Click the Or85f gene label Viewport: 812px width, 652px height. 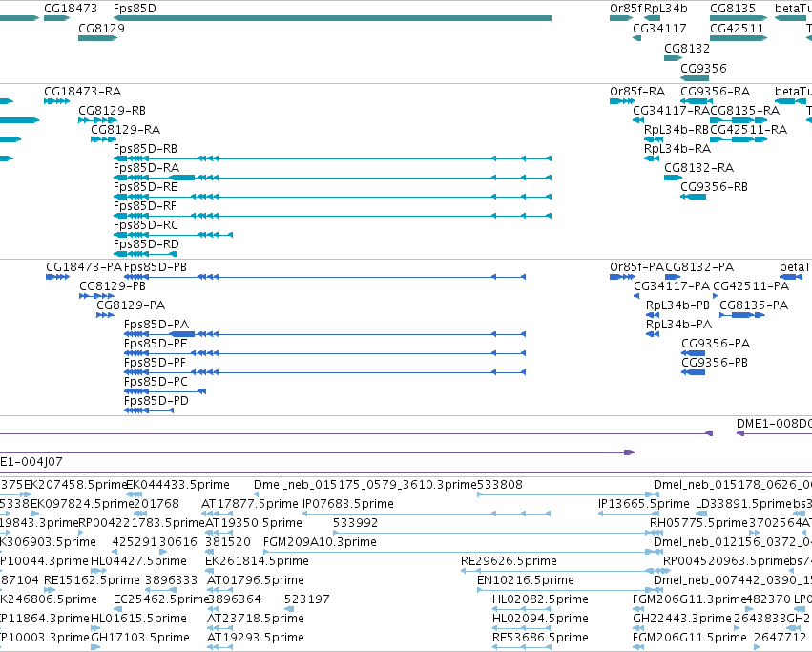tap(626, 9)
